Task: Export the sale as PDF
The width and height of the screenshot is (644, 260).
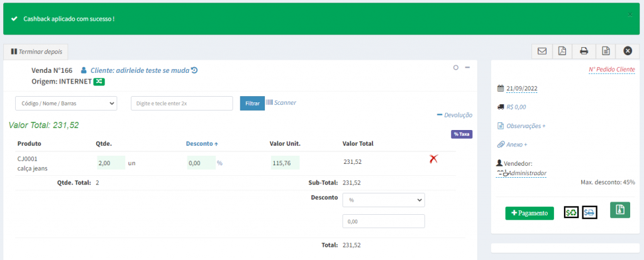Action: [x=563, y=51]
